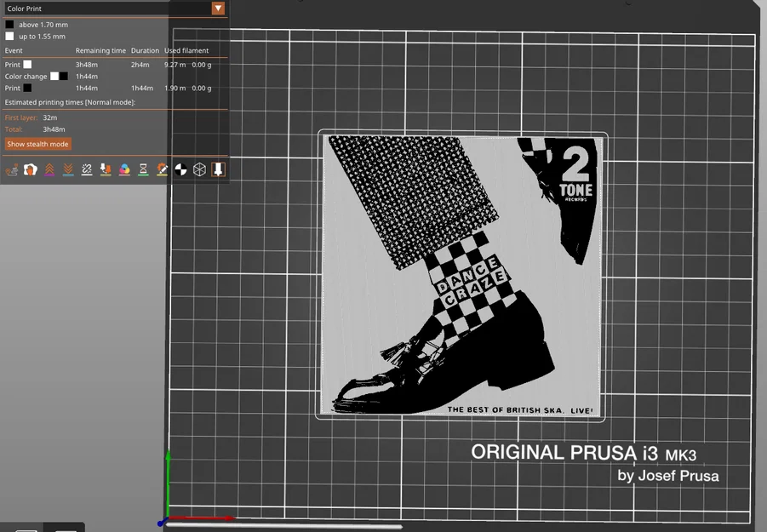Click the Show stealth mode button

(37, 144)
